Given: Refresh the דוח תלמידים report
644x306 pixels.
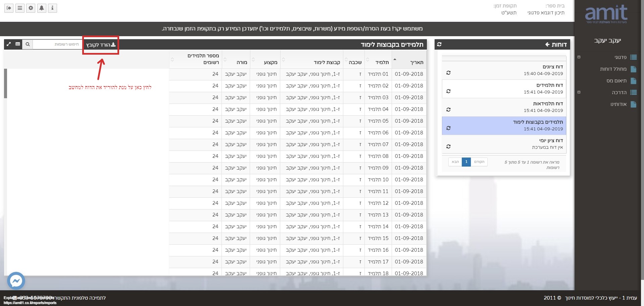Looking at the screenshot, I should coord(448,91).
